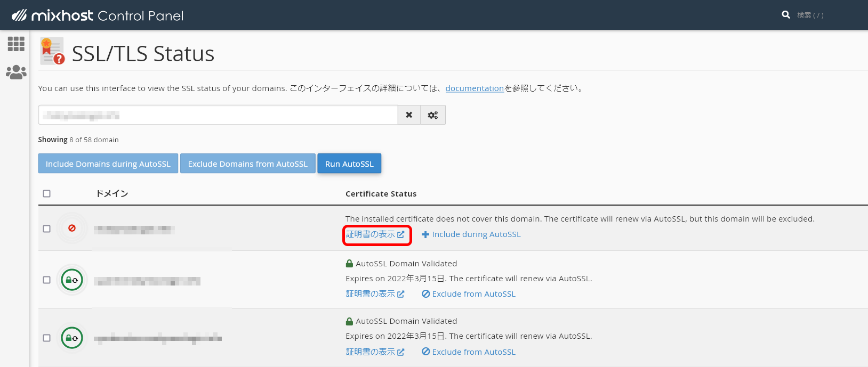The width and height of the screenshot is (868, 367).
Task: Click the red excluded status icon
Action: coord(72,229)
